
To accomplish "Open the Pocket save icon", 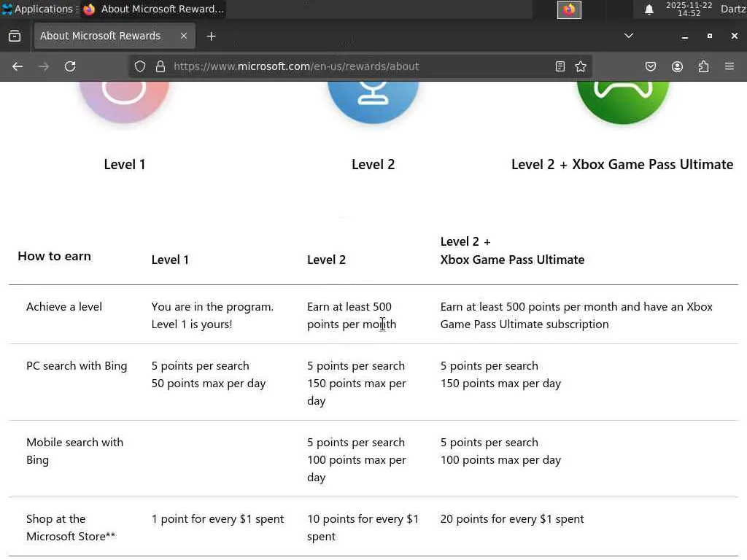I will (x=650, y=66).
